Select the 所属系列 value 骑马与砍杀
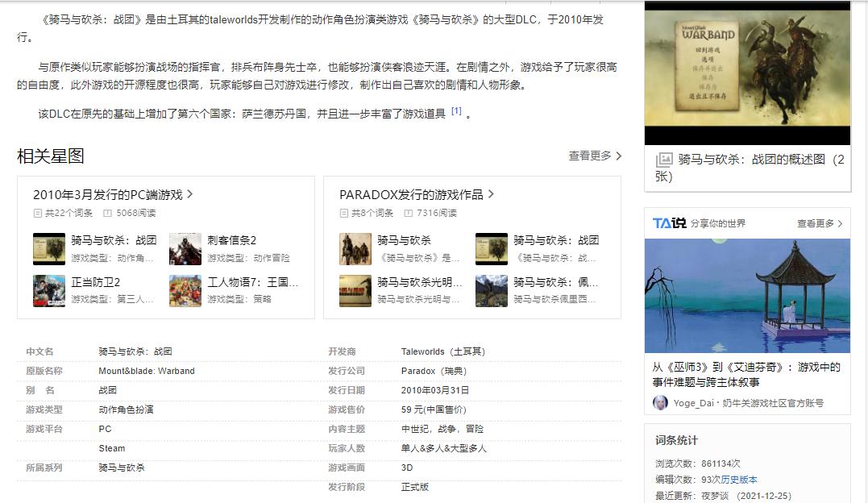The width and height of the screenshot is (868, 503). [x=122, y=468]
